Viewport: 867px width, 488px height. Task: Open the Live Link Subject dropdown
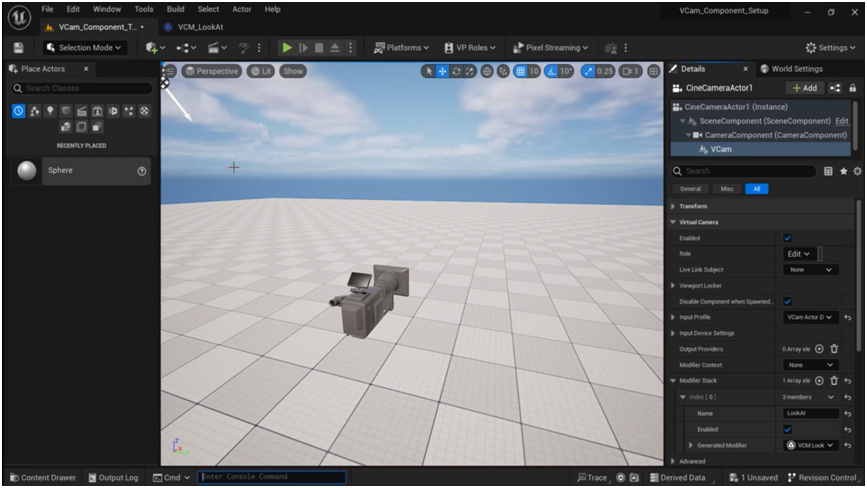coord(810,270)
